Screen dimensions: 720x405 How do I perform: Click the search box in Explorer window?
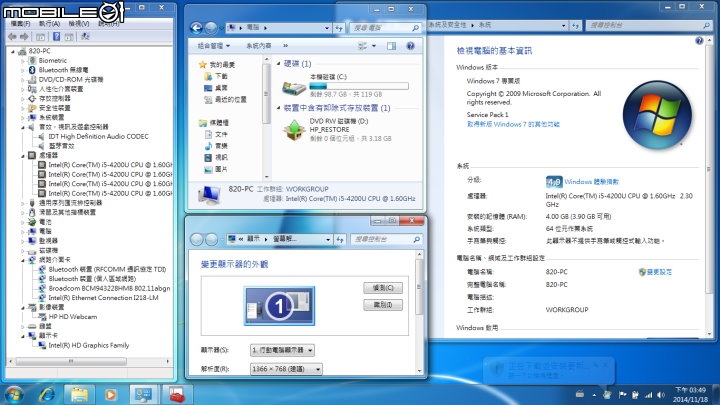(385, 28)
